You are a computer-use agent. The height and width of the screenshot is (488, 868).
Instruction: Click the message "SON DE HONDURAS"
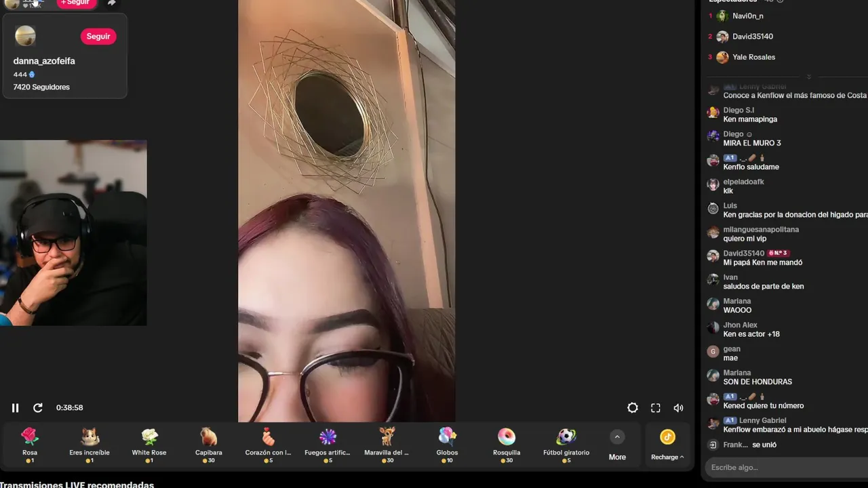757,382
